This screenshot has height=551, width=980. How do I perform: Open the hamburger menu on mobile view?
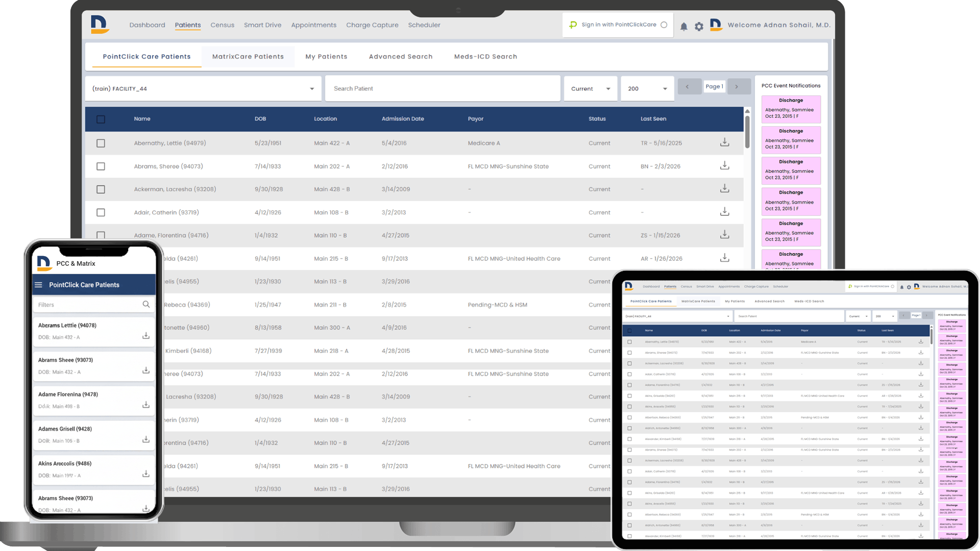point(39,285)
